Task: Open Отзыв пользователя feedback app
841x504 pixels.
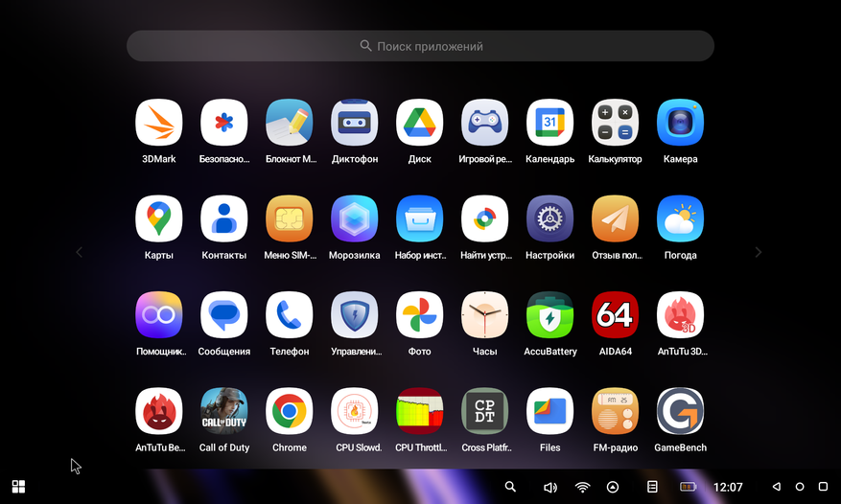Action: 616,218
